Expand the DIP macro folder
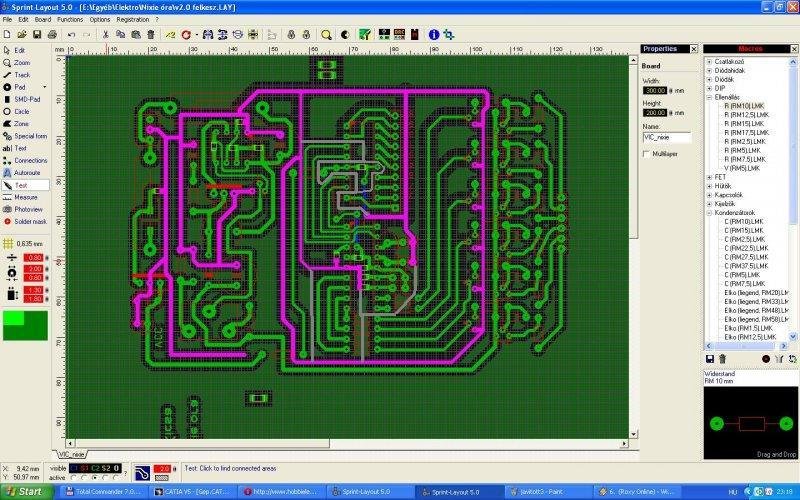The height and width of the screenshot is (500, 800). point(709,88)
